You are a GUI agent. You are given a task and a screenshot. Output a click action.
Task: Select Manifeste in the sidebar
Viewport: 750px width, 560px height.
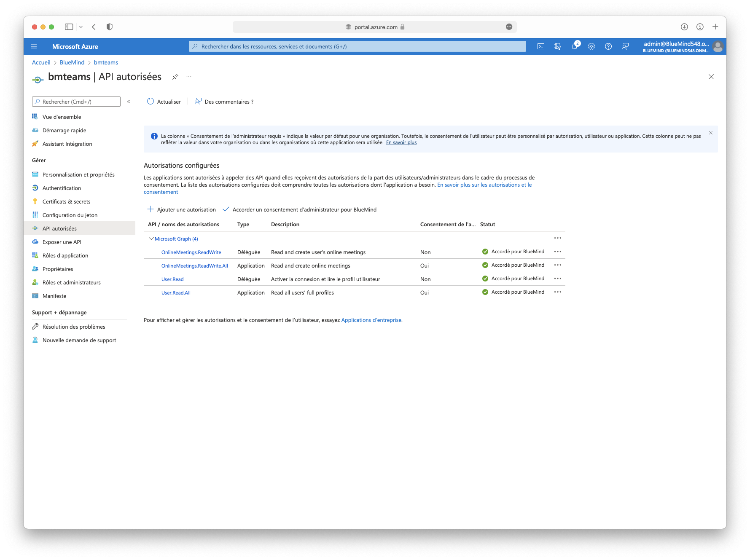point(54,296)
